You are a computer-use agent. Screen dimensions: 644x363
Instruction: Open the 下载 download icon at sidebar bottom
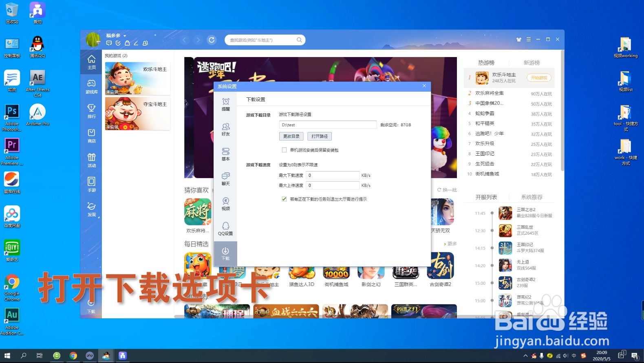91,306
